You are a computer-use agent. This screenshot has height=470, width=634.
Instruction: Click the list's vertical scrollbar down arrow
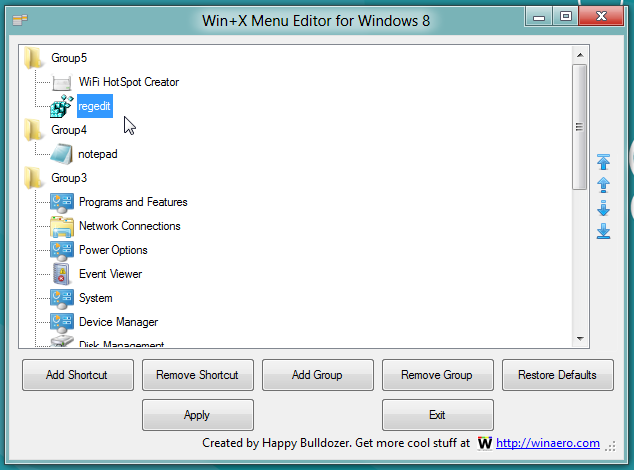(579, 339)
